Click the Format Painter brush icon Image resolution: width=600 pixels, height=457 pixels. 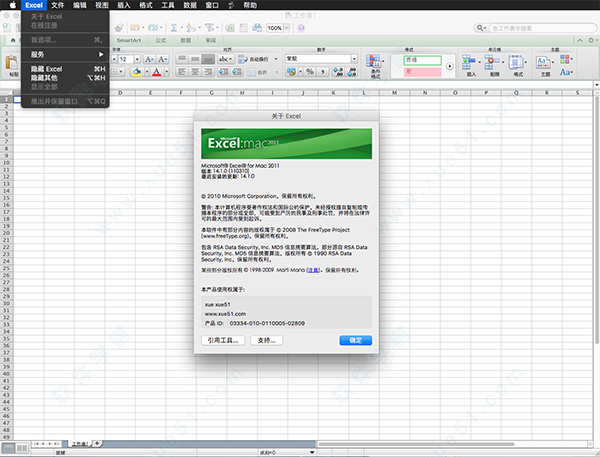[x=119, y=28]
